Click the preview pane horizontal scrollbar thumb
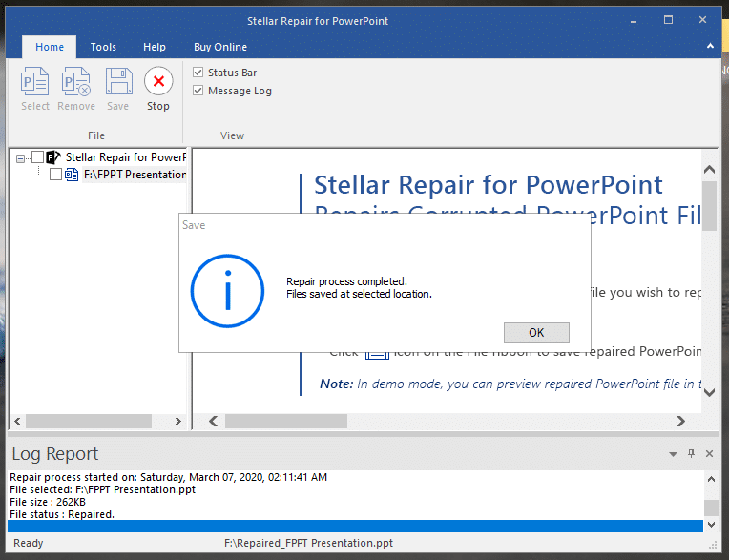This screenshot has height=560, width=729. (286, 421)
